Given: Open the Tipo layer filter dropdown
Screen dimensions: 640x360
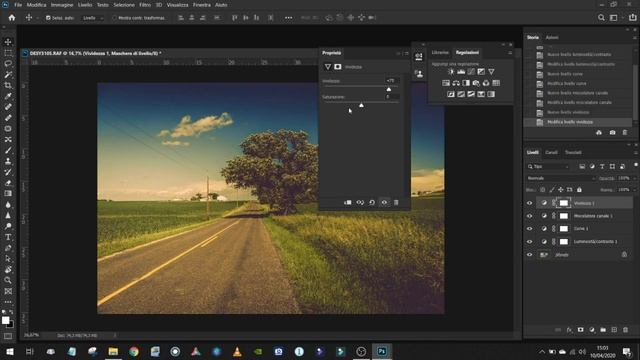Looking at the screenshot, I should (548, 167).
